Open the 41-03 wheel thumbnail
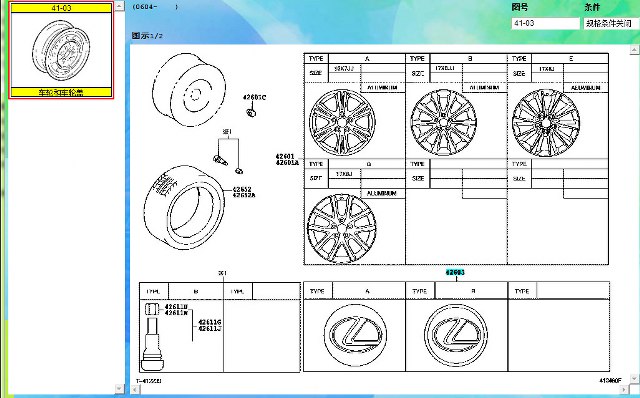The image size is (640, 398). (x=61, y=50)
